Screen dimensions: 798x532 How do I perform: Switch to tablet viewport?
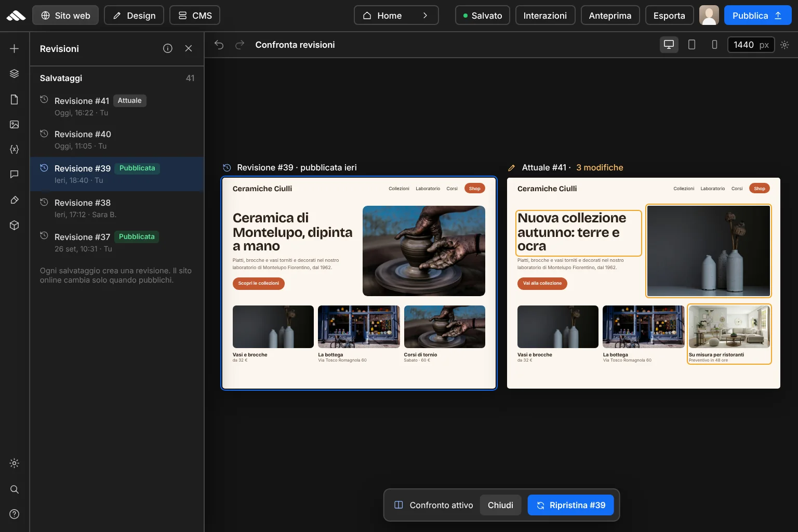[x=691, y=45]
